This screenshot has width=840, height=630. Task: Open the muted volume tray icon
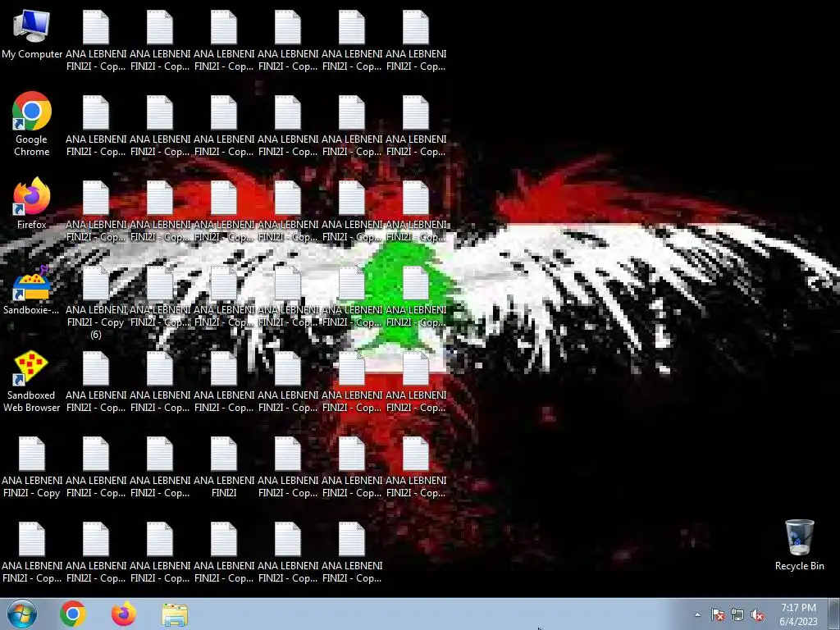pyautogui.click(x=757, y=614)
